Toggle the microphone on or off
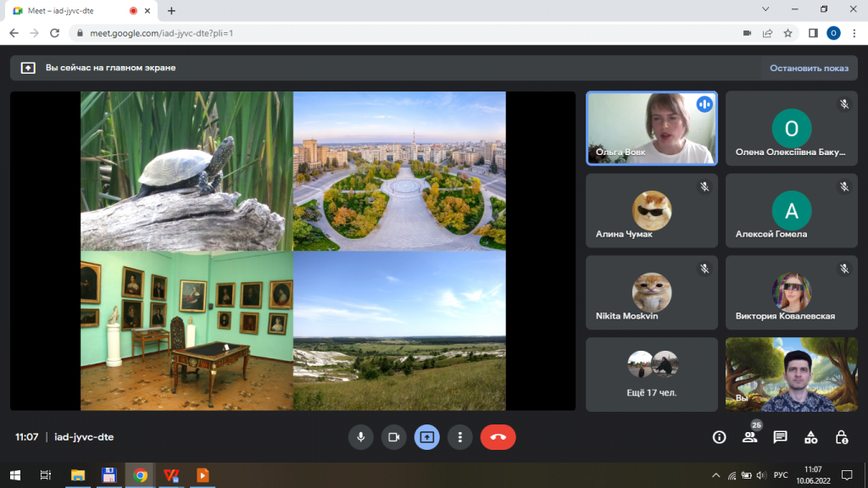The height and width of the screenshot is (488, 868). 360,437
